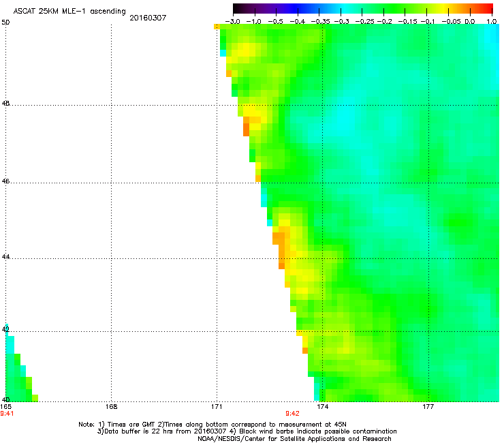The image size is (504, 443).
Task: Click the 'ASCAT 25KM MLE-1 ascending' title
Action: (69, 12)
